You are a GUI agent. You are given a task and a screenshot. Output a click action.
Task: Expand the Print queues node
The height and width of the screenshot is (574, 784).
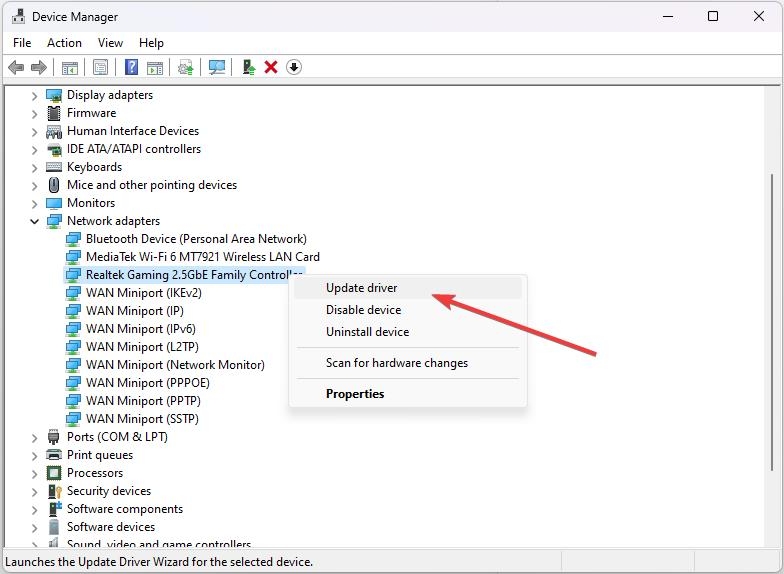pos(34,456)
